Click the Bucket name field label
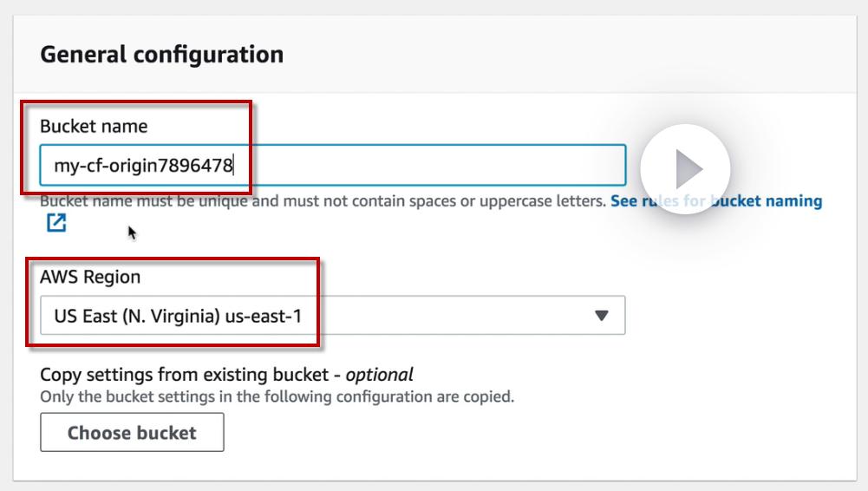This screenshot has height=491, width=868. coord(94,126)
